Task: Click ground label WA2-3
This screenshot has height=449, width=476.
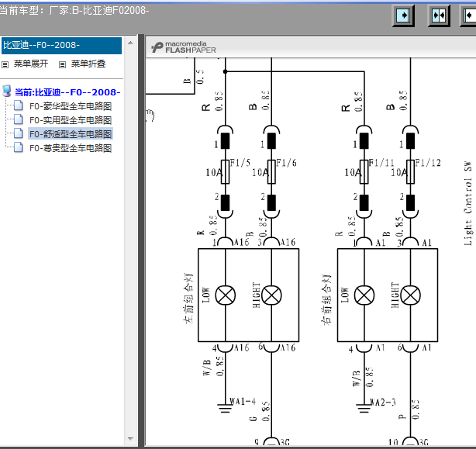Action: pyautogui.click(x=383, y=402)
